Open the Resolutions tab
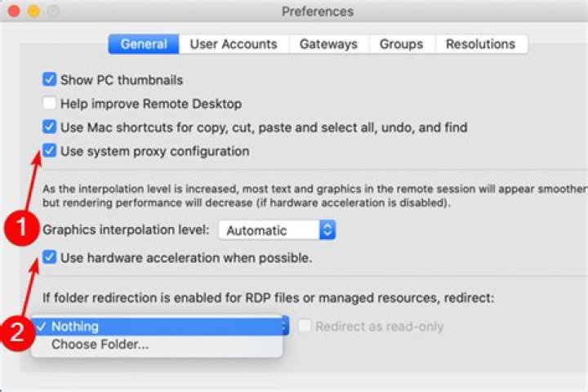The height and width of the screenshot is (392, 588). [480, 44]
